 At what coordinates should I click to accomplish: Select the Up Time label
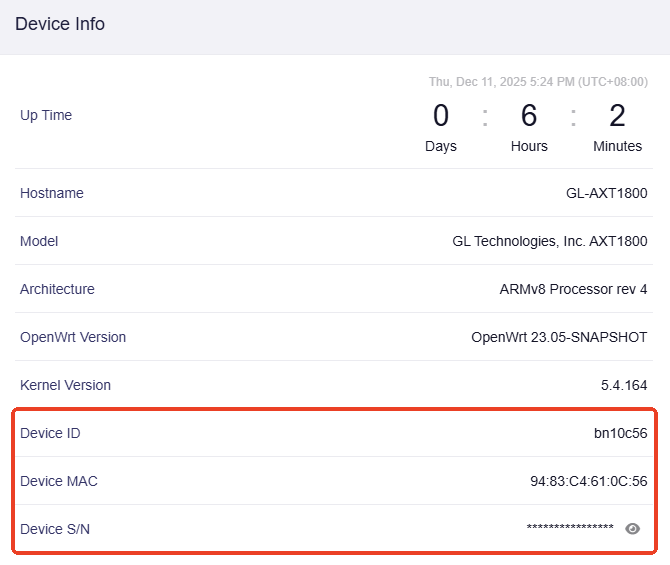(x=46, y=115)
